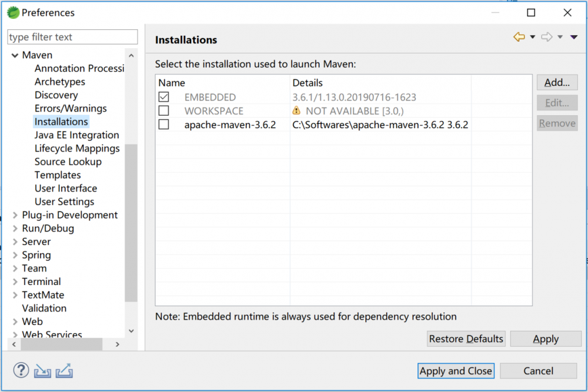Collapse the Maven tree node

(15, 55)
